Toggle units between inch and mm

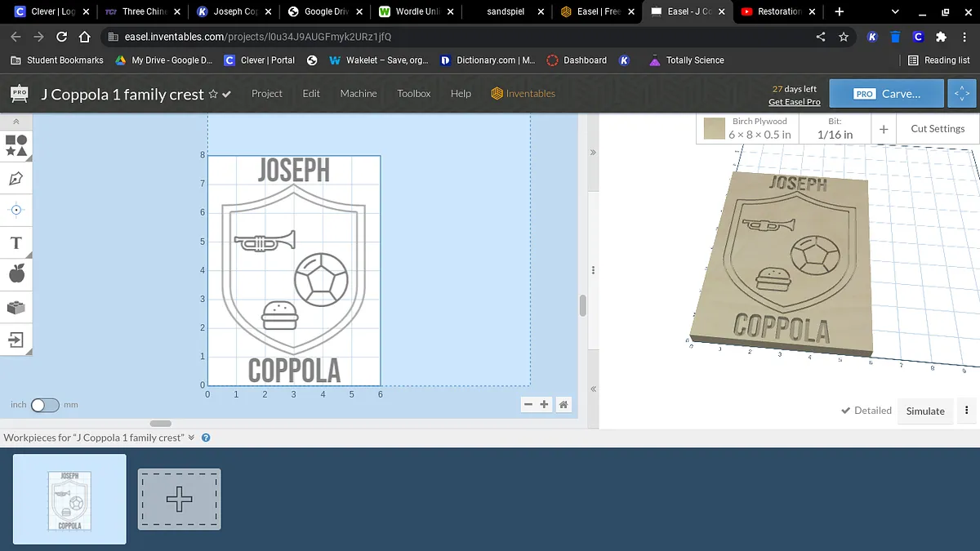click(44, 405)
